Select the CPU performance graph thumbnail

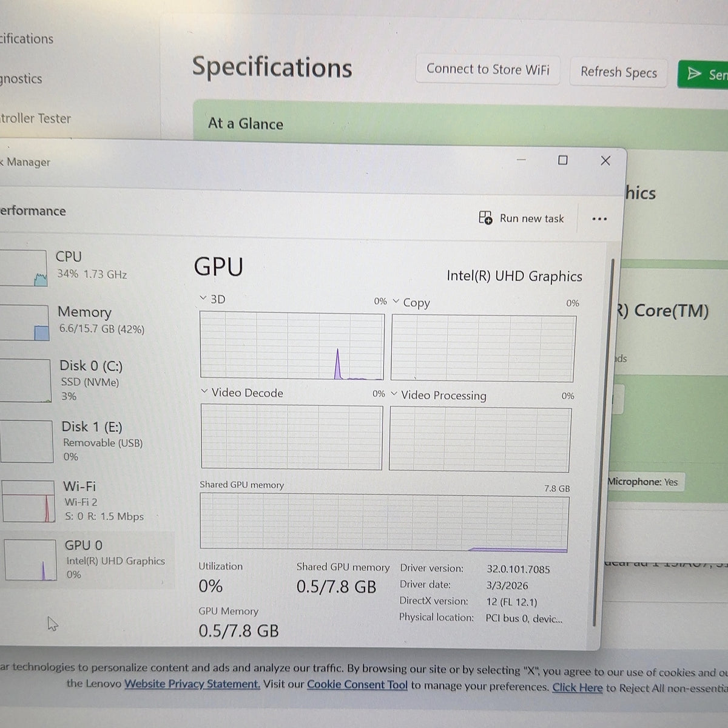click(23, 268)
